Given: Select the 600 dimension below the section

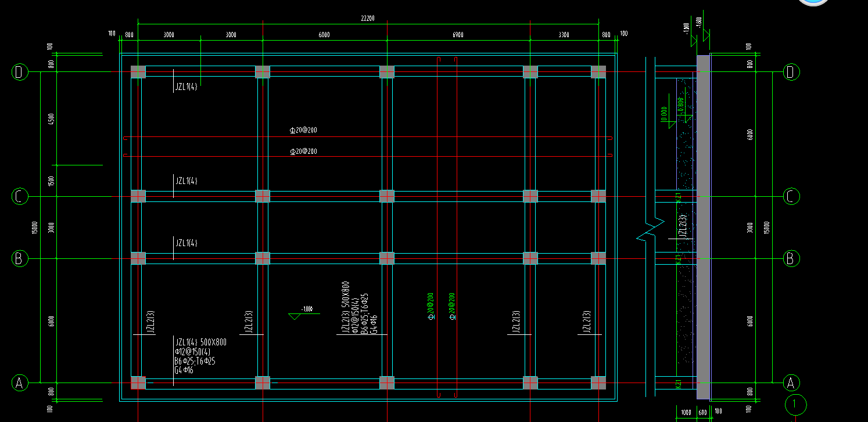Looking at the screenshot, I should click(702, 412).
